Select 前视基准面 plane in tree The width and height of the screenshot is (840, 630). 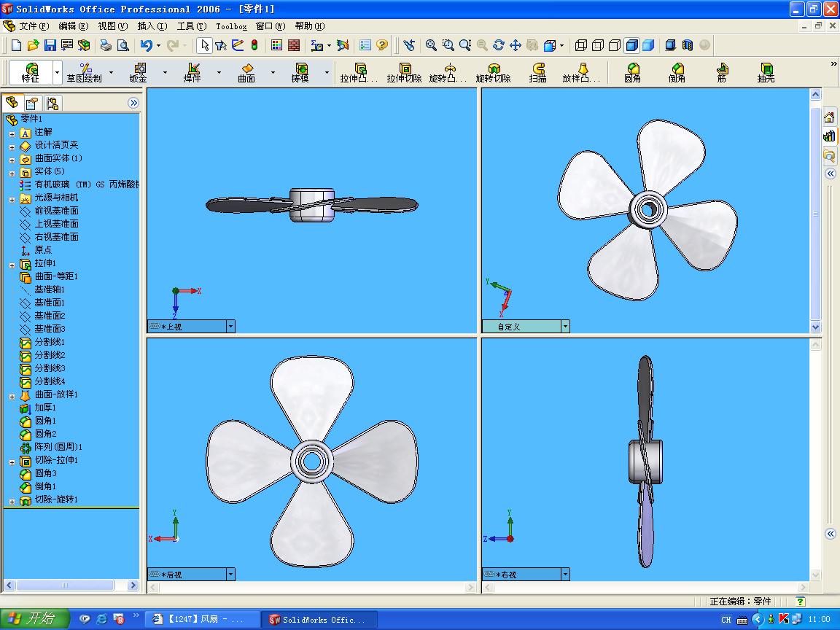pyautogui.click(x=50, y=211)
